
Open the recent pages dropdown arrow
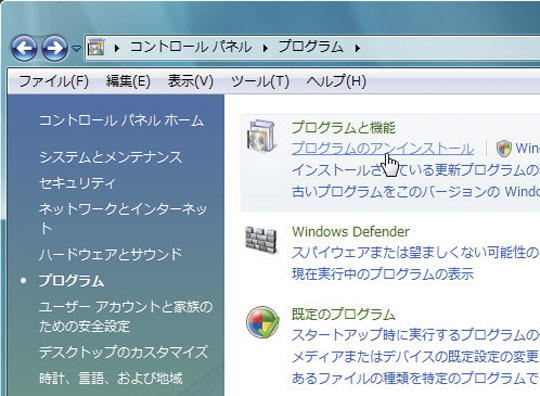(76, 49)
